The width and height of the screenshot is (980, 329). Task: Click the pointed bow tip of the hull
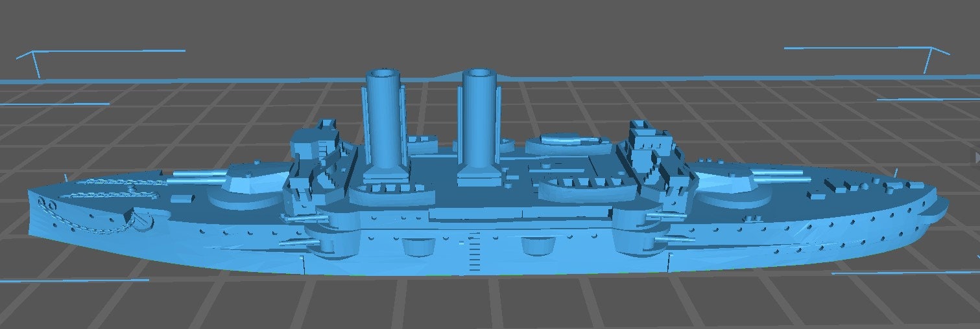[31, 194]
